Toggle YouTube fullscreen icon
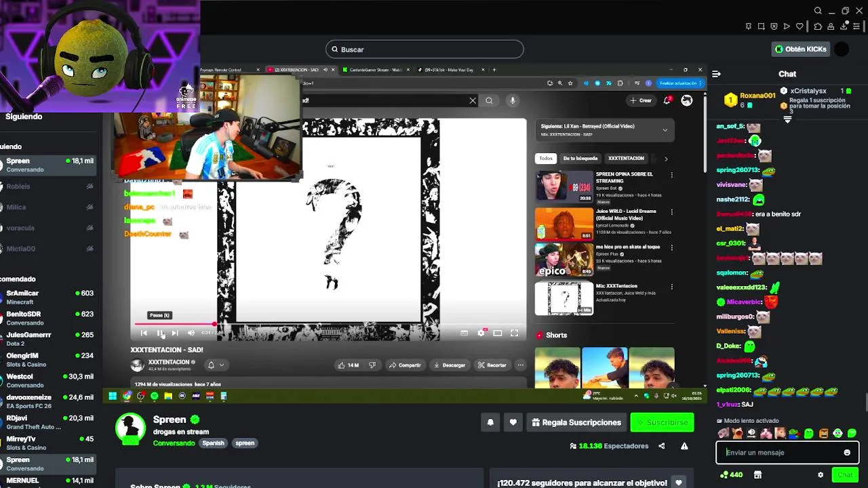Screen dimensions: 868x488 point(514,333)
